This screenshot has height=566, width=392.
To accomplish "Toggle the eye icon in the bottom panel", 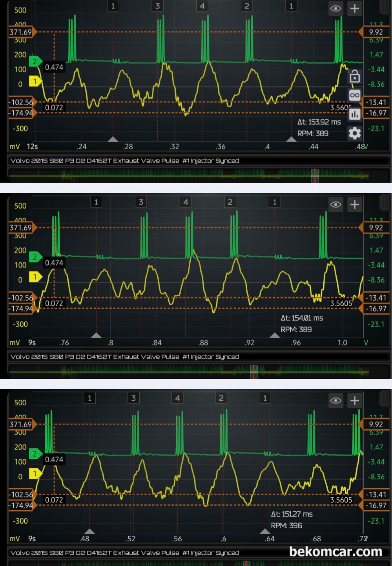I will [x=335, y=400].
